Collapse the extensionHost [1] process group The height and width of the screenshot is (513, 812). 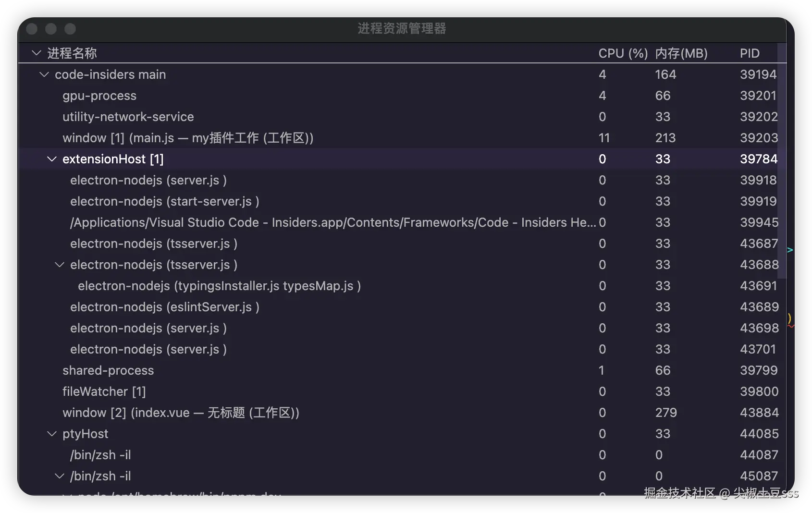click(52, 159)
